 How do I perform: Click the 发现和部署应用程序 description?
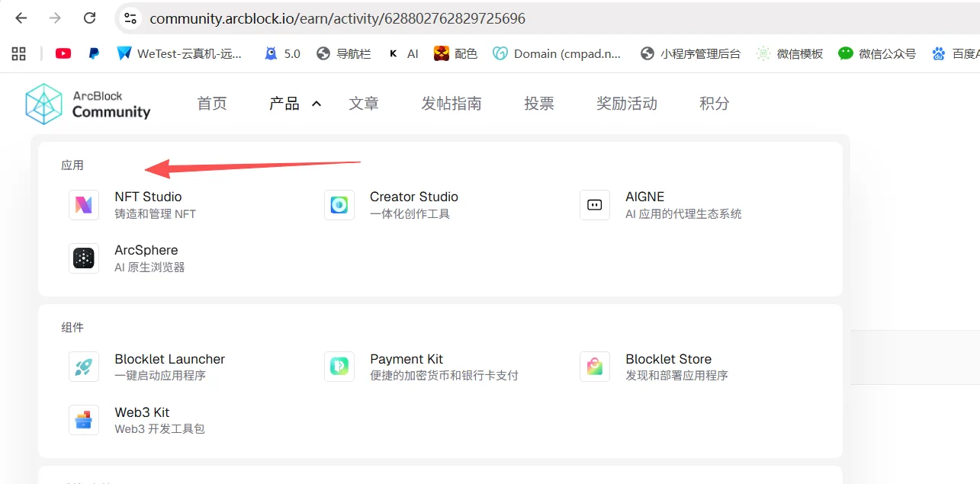677,376
